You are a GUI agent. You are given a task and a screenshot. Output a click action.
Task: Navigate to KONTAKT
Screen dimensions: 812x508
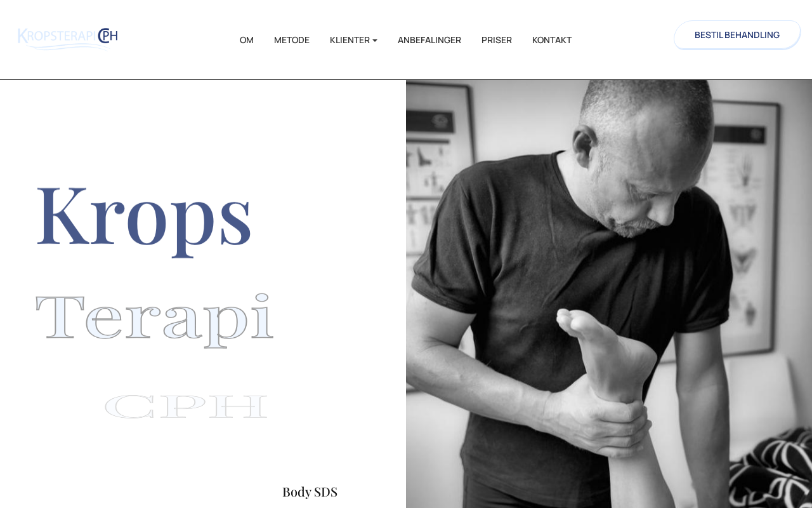pyautogui.click(x=552, y=40)
